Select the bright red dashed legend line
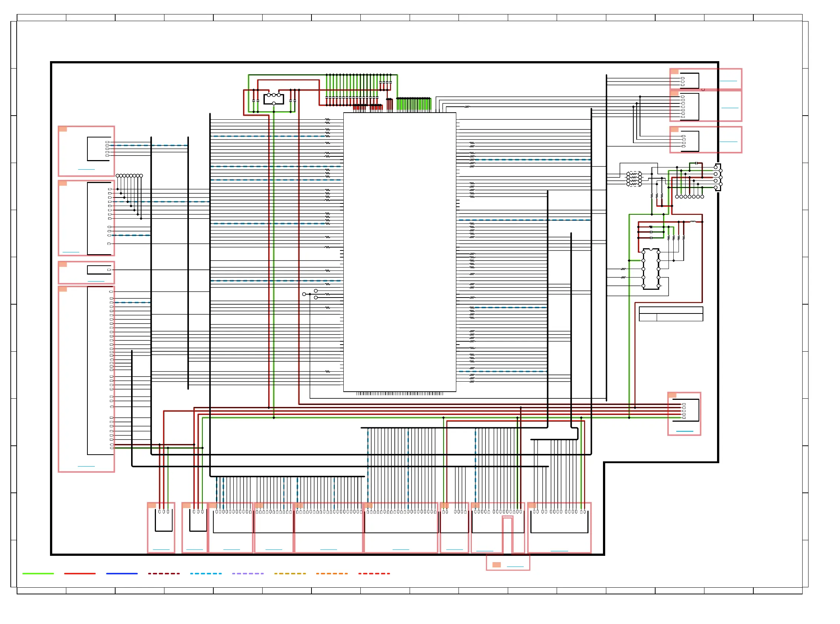840x624 pixels. coord(374,573)
